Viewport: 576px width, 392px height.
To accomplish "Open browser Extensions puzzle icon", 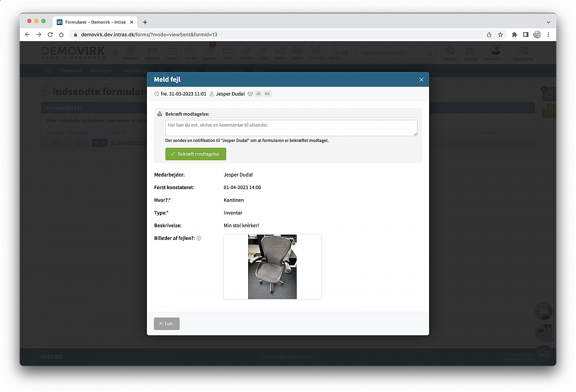I will (x=515, y=35).
